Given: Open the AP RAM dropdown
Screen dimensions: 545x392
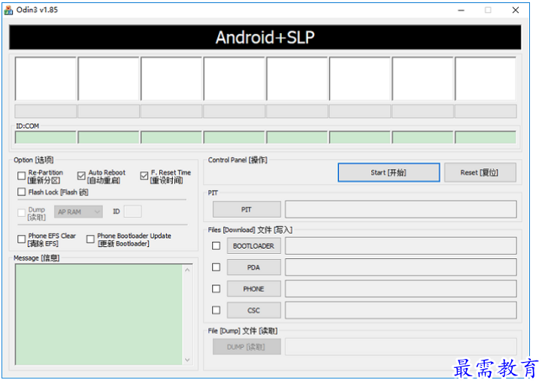Looking at the screenshot, I should click(x=78, y=212).
